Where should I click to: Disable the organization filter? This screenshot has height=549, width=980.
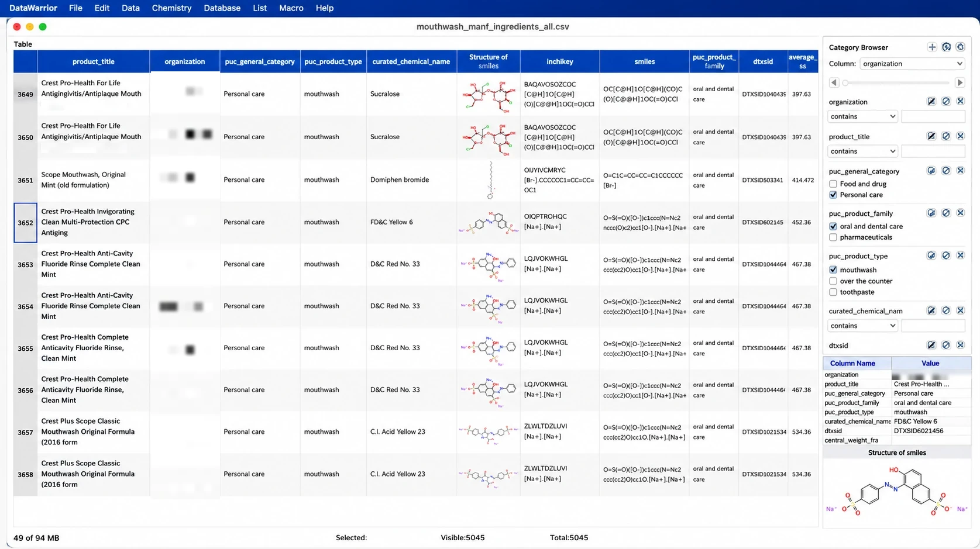(x=945, y=101)
